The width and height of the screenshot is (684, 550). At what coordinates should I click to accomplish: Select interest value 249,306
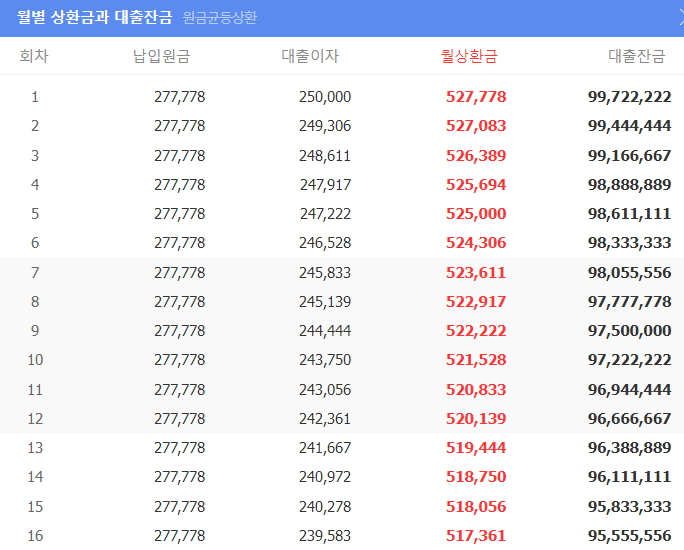pos(325,126)
